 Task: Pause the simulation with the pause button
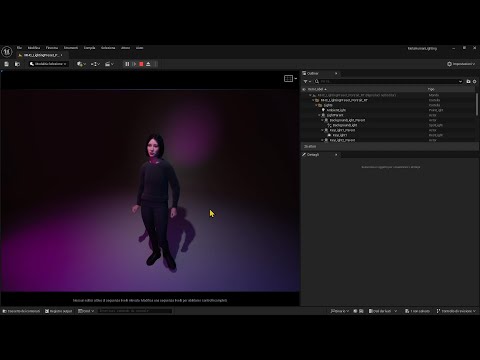127,64
